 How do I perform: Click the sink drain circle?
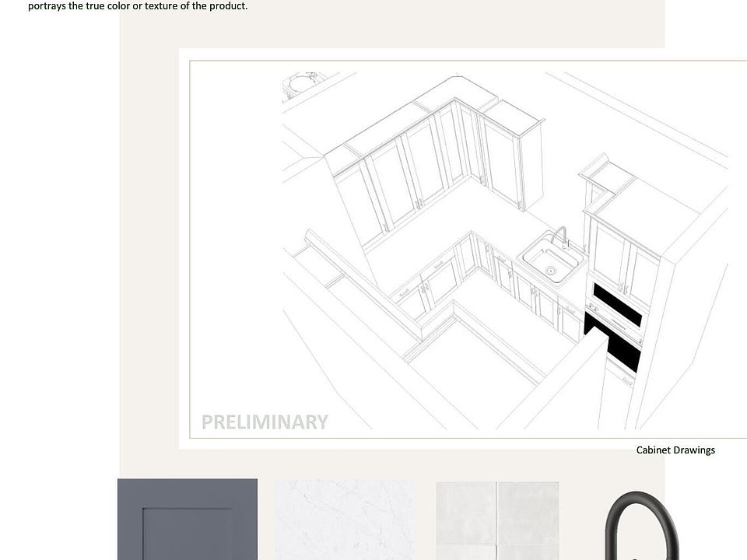pyautogui.click(x=551, y=271)
